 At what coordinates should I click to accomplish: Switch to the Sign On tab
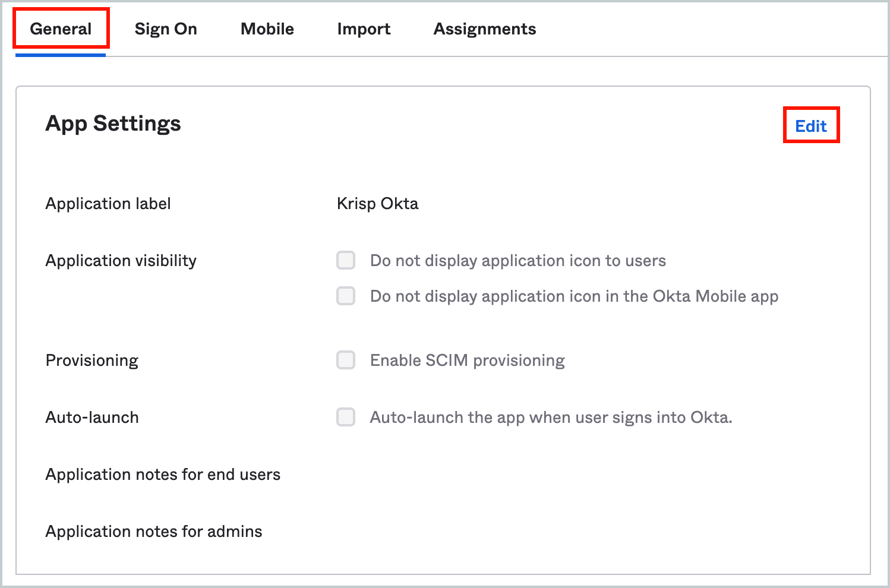166,29
